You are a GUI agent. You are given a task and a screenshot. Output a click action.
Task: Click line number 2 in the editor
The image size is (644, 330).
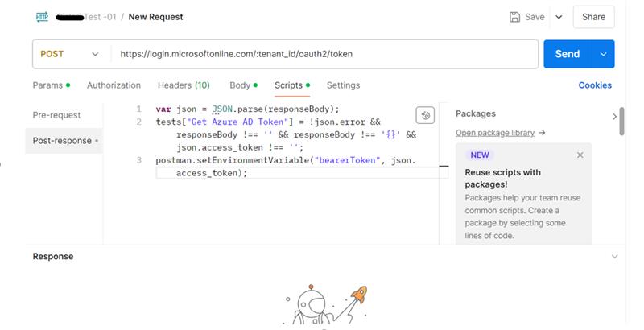(x=138, y=122)
